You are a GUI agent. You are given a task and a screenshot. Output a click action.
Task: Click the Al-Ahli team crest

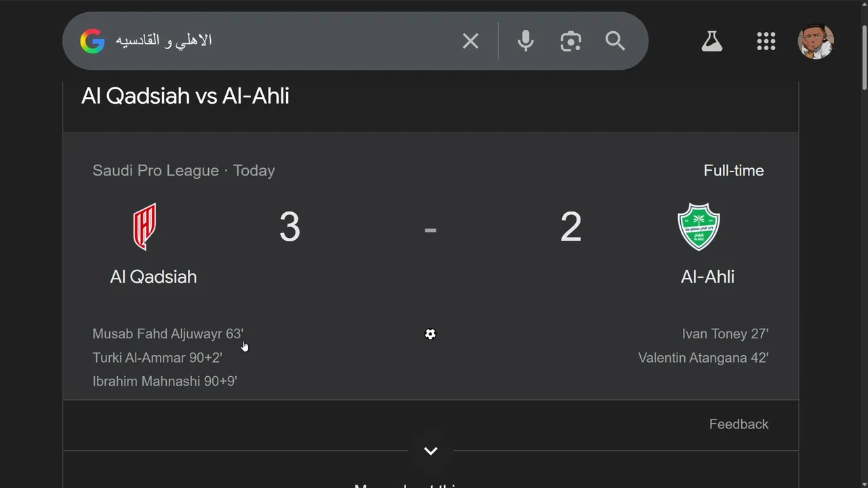pyautogui.click(x=698, y=227)
